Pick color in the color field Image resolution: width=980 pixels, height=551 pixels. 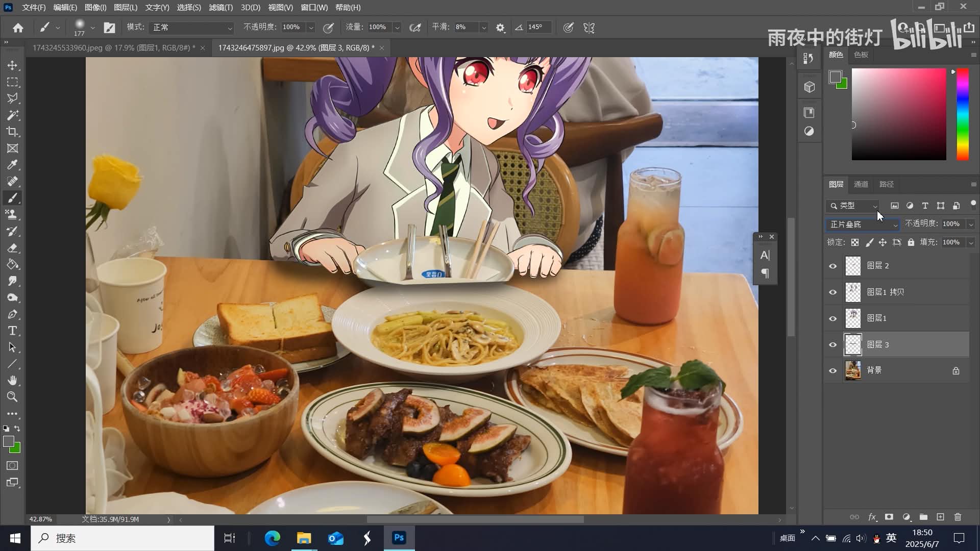(899, 114)
